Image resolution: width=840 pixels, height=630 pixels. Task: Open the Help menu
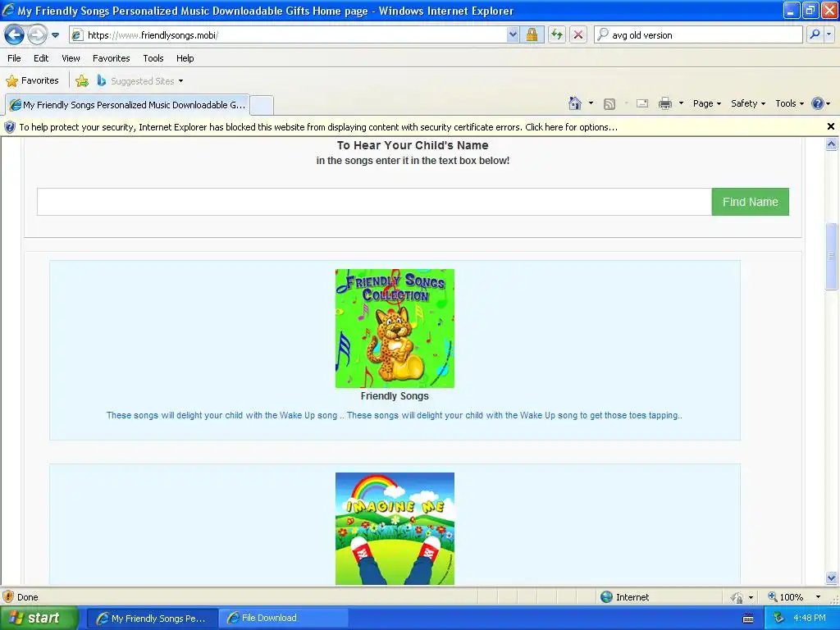click(x=185, y=58)
